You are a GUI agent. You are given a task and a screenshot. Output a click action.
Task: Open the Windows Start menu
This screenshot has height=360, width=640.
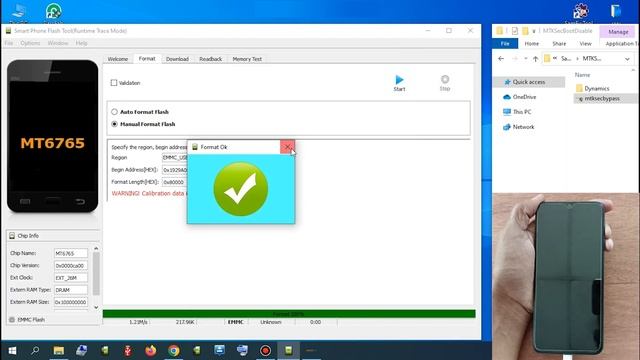[x=12, y=350]
